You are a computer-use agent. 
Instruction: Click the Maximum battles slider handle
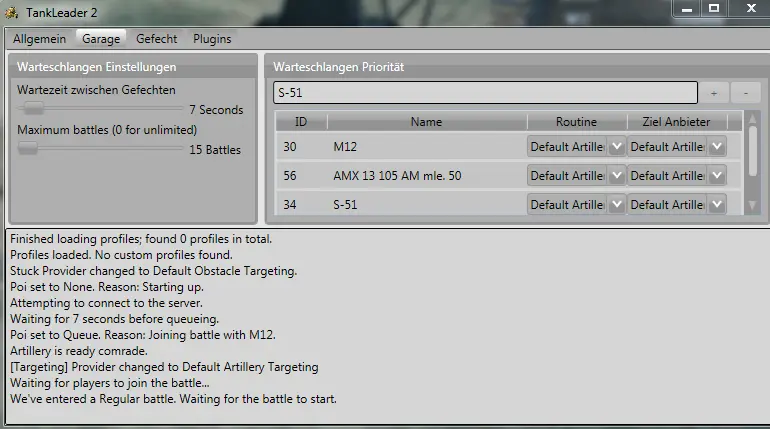(28, 148)
